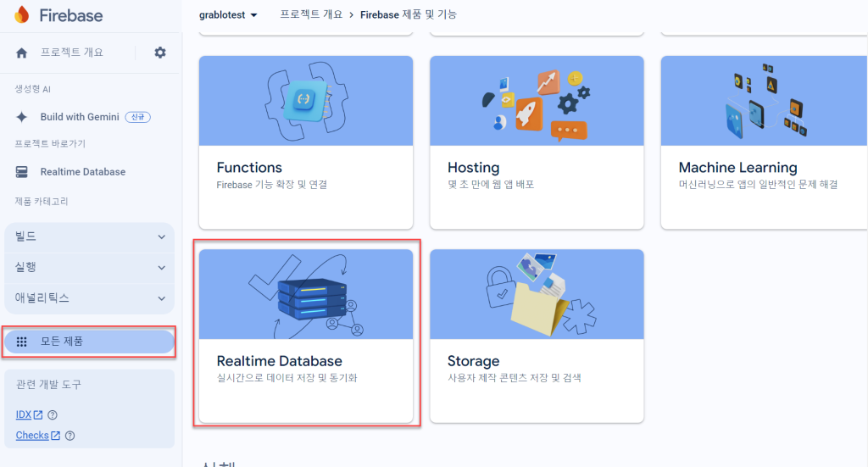Click the IDX external link icon
868x467 pixels.
pyautogui.click(x=38, y=414)
